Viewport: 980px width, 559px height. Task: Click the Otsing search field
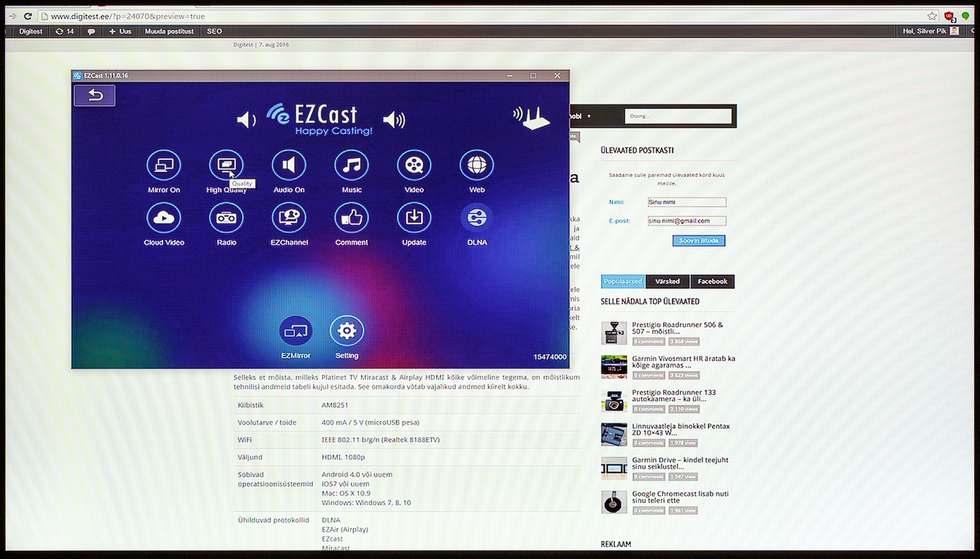coord(678,116)
